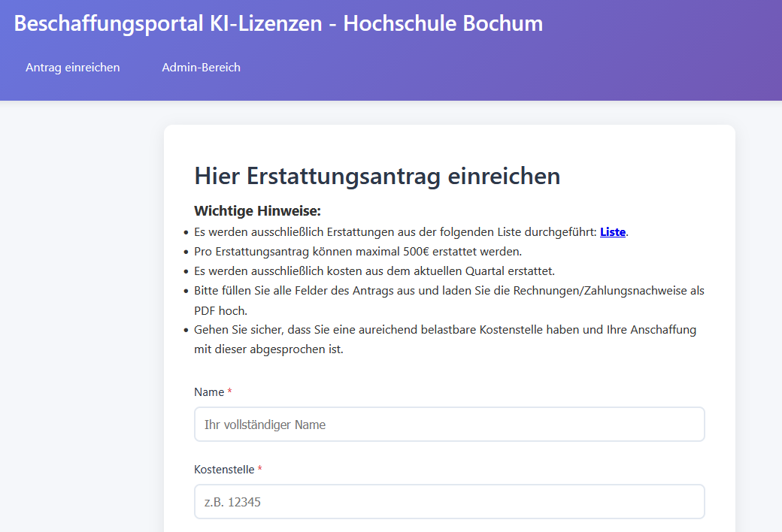Click the Wichtige Hinweise subheading
The width and height of the screenshot is (782, 532).
coord(257,211)
